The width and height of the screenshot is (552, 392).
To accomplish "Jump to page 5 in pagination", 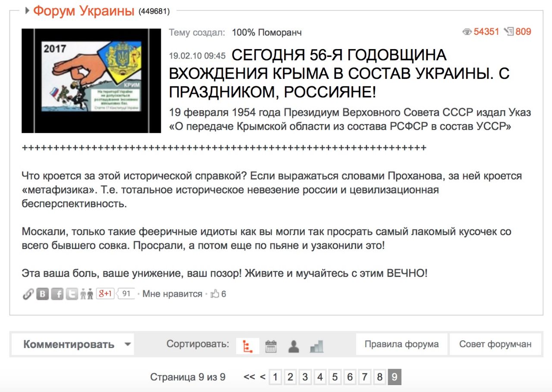I will (x=335, y=377).
